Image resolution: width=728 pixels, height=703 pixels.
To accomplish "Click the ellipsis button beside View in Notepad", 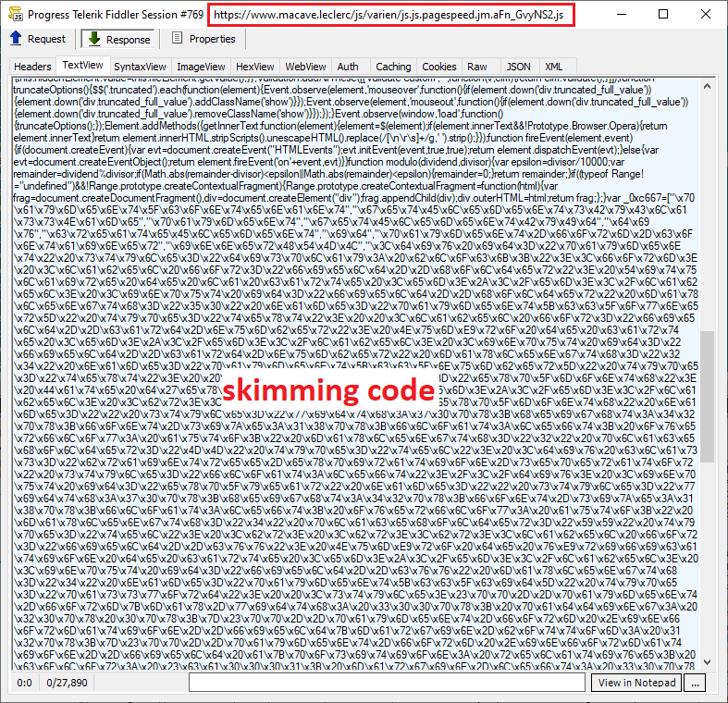I will 695,683.
